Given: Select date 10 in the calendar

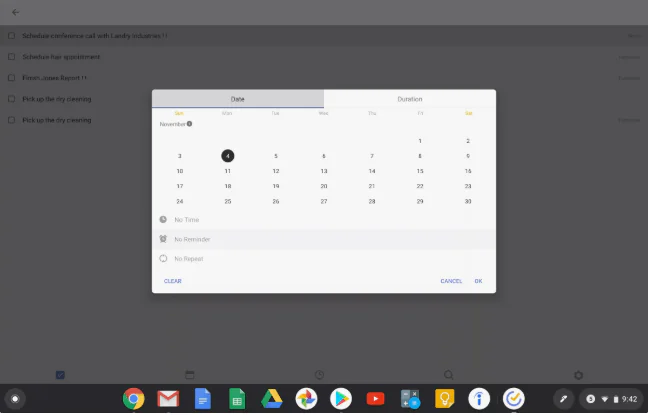Looking at the screenshot, I should 180,171.
